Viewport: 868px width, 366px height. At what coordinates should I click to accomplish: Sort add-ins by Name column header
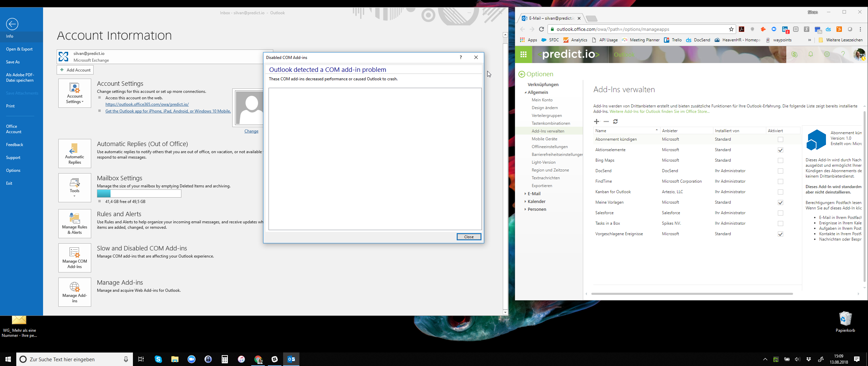click(x=626, y=131)
